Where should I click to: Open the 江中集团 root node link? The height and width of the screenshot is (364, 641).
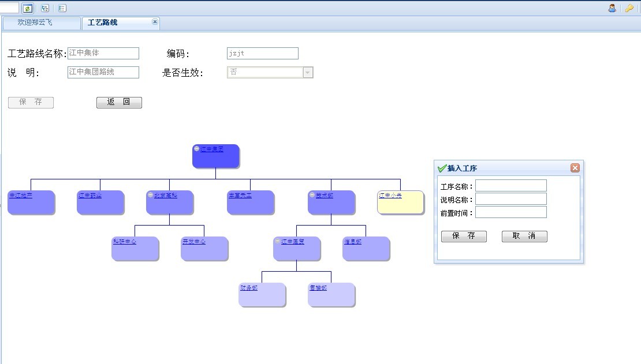pos(212,149)
